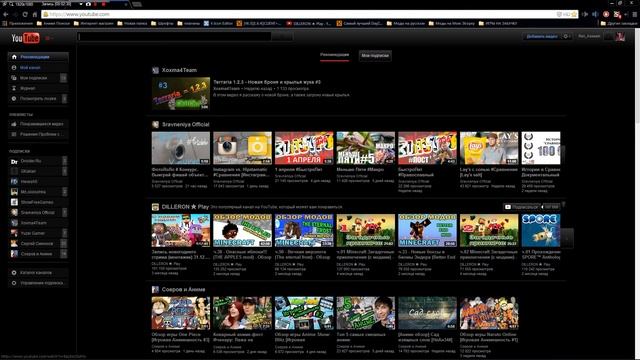Image resolution: width=640 pixels, height=360 pixels.
Task: Switch to the Мои подписки feed tab
Action: pos(375,56)
